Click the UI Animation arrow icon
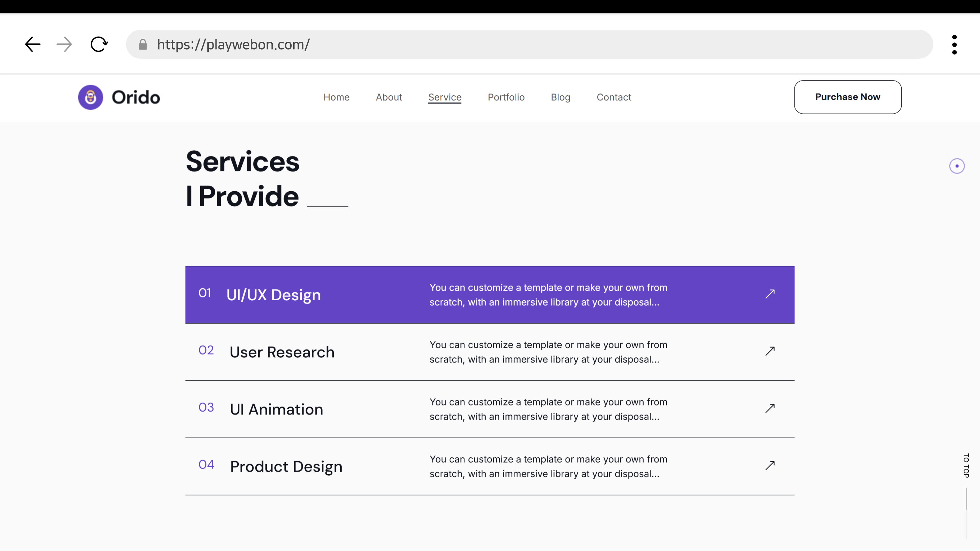 770,408
